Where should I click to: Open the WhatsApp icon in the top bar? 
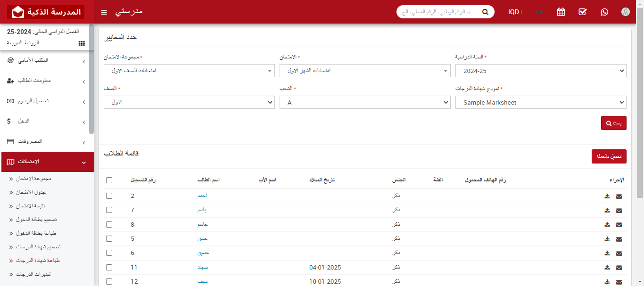pos(604,12)
